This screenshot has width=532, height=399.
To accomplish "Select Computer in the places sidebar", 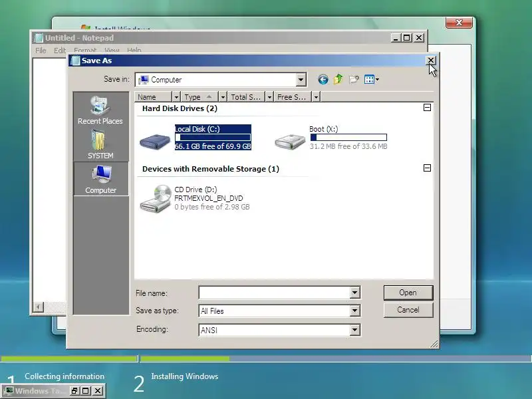I will coord(101,179).
